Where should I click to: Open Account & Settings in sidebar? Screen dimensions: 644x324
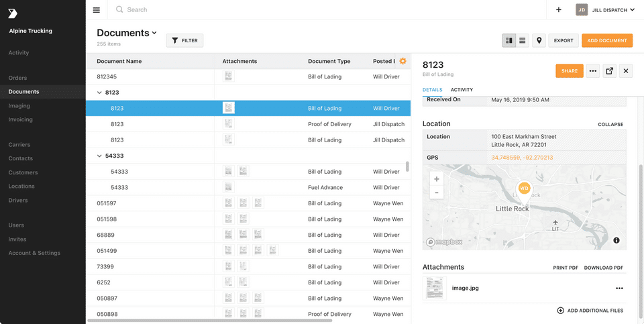[x=34, y=253]
